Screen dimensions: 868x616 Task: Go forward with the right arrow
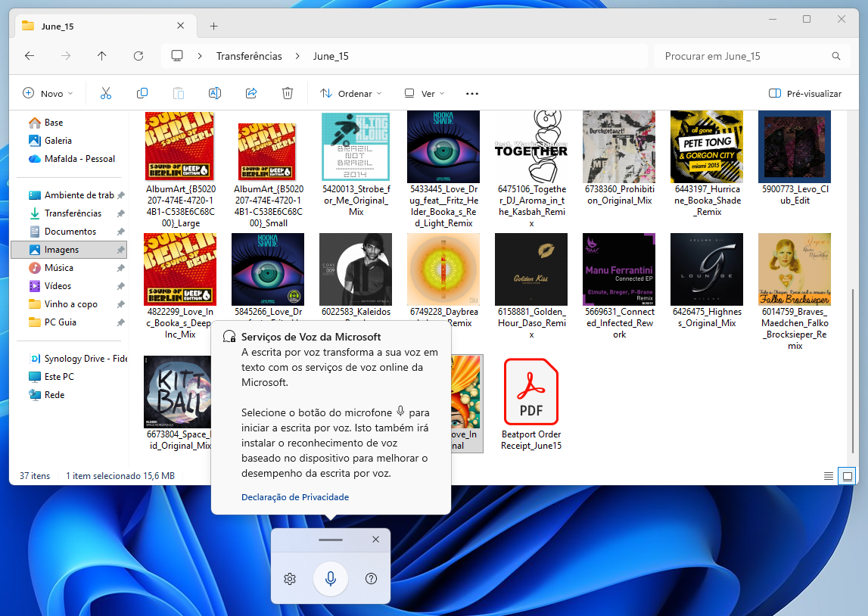pyautogui.click(x=66, y=56)
